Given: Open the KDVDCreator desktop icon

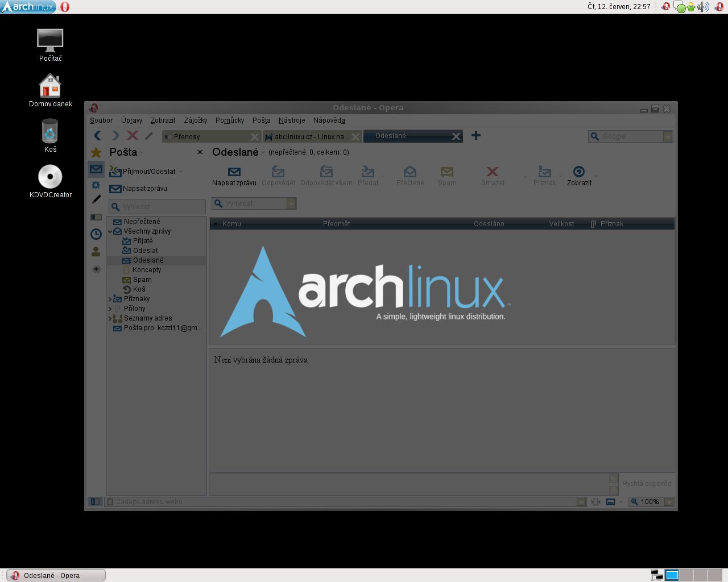Looking at the screenshot, I should point(51,182).
